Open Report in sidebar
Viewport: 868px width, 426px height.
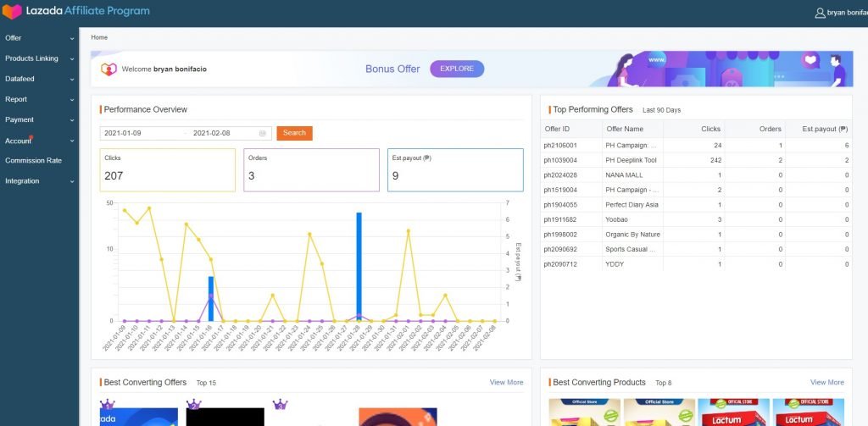(x=16, y=100)
